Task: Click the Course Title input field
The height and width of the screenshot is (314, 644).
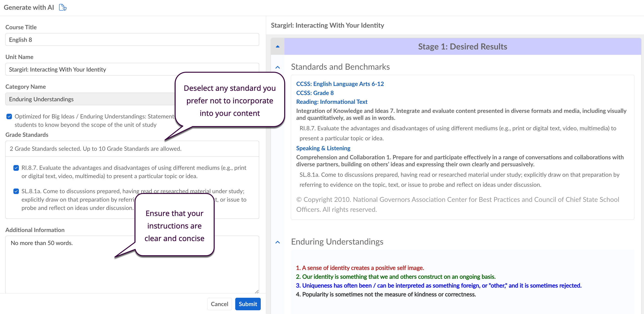Action: click(132, 39)
